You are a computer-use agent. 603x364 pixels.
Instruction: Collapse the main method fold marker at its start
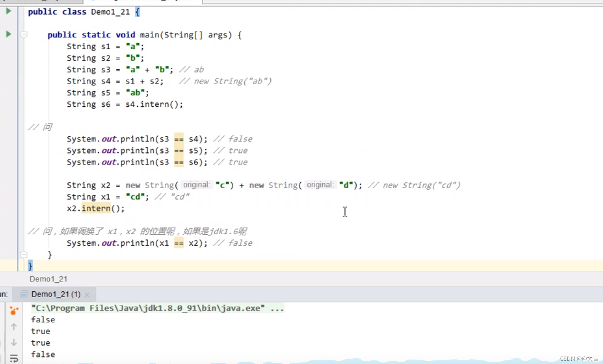pos(24,35)
